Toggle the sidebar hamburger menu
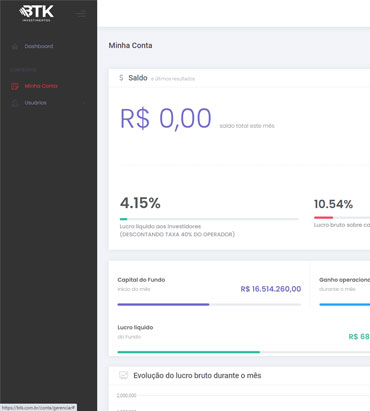 (81, 14)
